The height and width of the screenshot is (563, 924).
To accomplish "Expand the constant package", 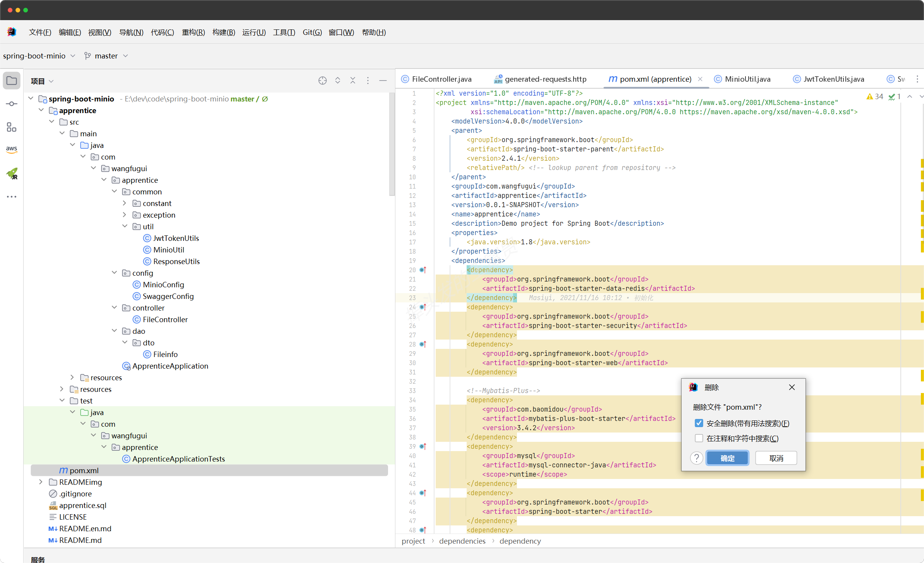I will pos(124,203).
